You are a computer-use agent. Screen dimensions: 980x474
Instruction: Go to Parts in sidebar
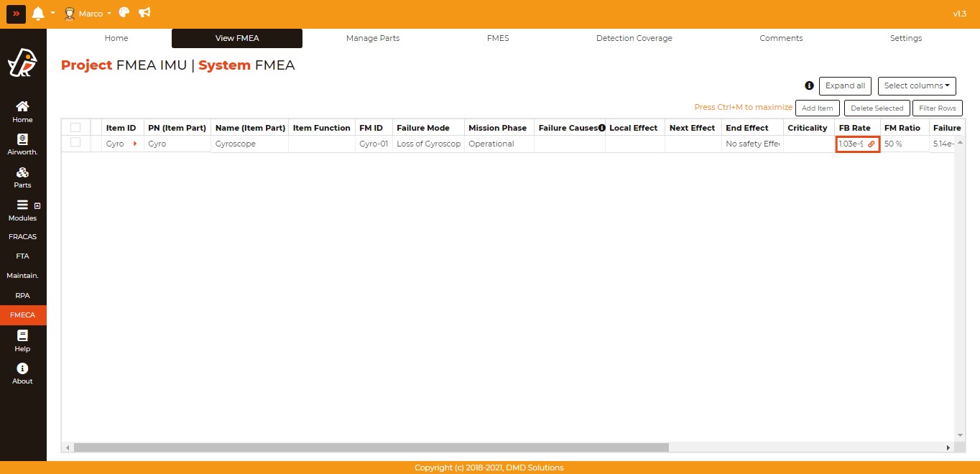click(x=22, y=172)
